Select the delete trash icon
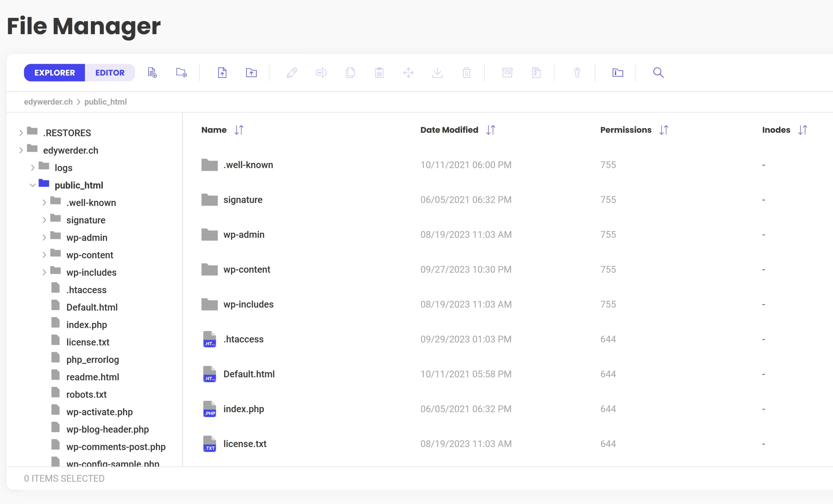The height and width of the screenshot is (504, 833). point(466,72)
